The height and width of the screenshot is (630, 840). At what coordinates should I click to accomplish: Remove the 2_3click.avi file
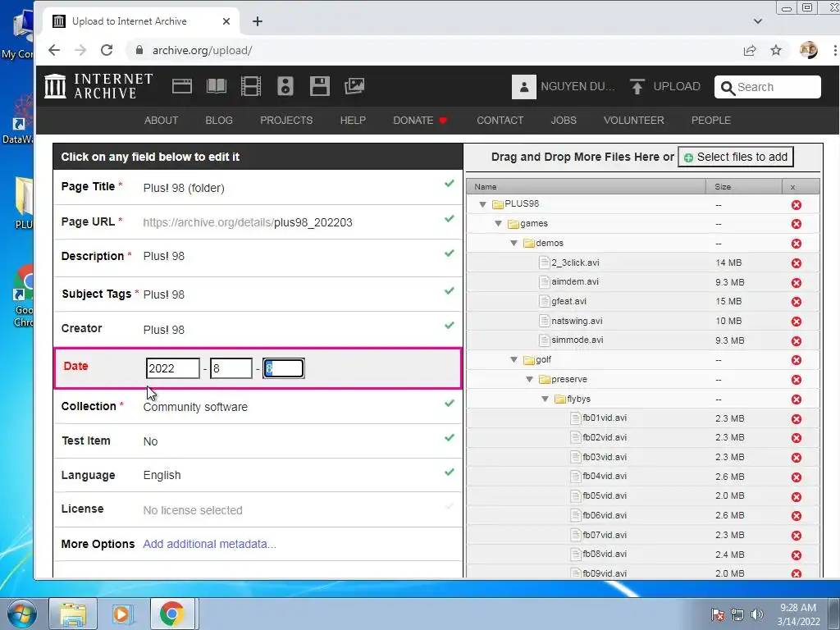point(796,263)
